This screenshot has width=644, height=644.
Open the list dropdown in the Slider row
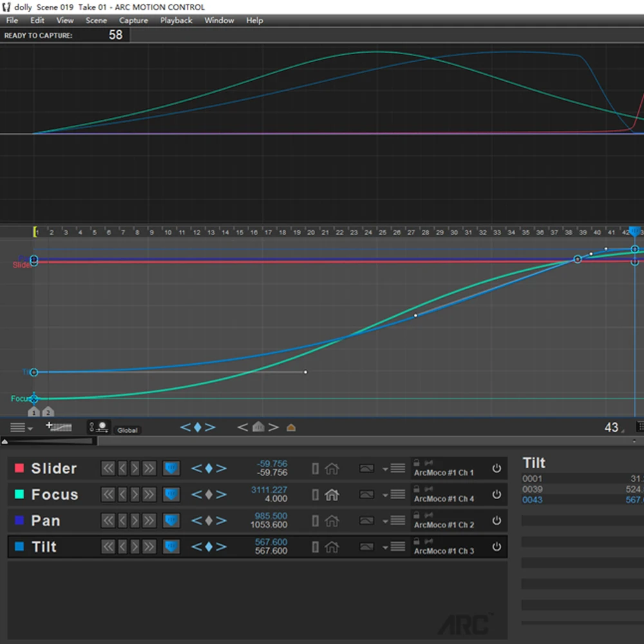(x=395, y=468)
